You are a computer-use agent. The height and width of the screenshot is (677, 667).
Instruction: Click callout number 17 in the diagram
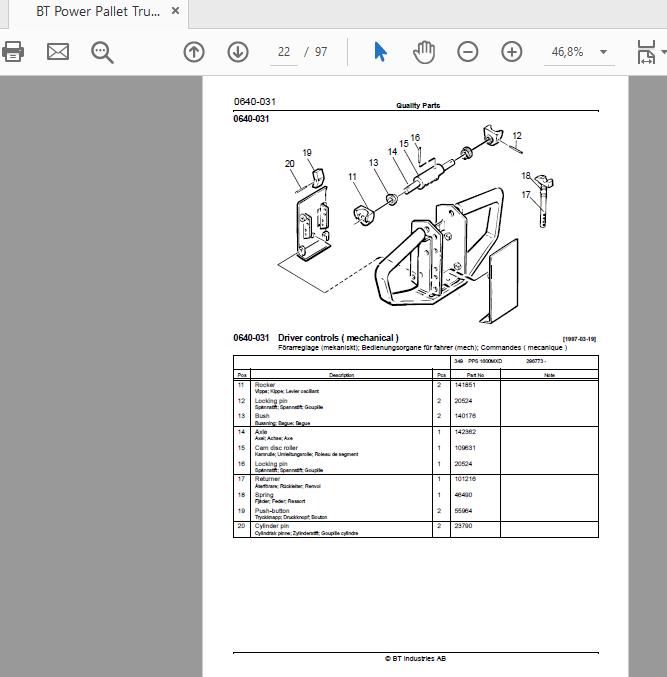526,195
